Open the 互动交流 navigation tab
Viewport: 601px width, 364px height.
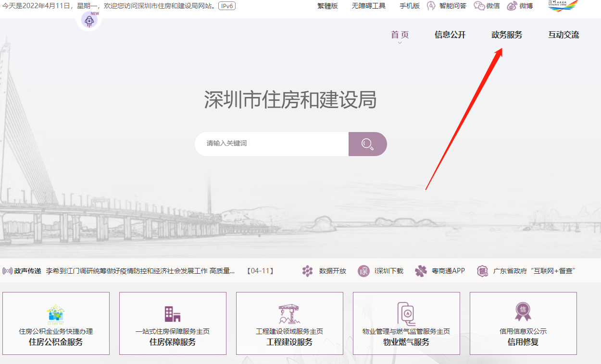(x=563, y=35)
